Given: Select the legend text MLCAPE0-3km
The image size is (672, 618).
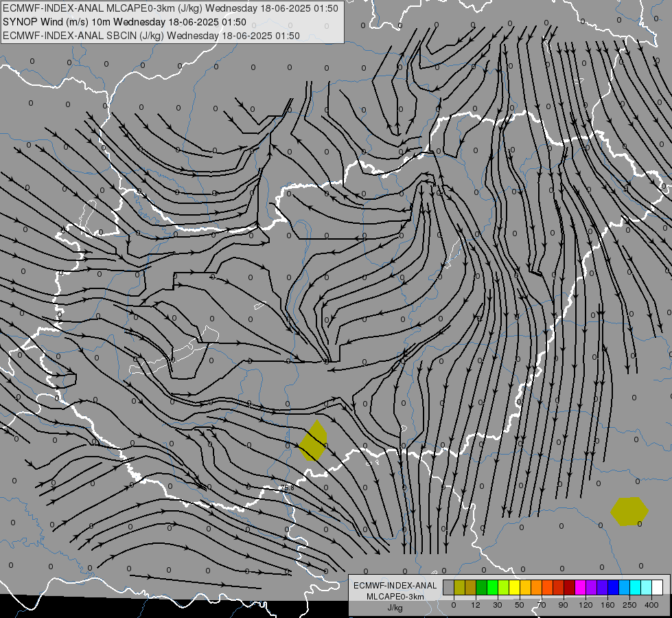Looking at the screenshot, I should click(395, 597).
